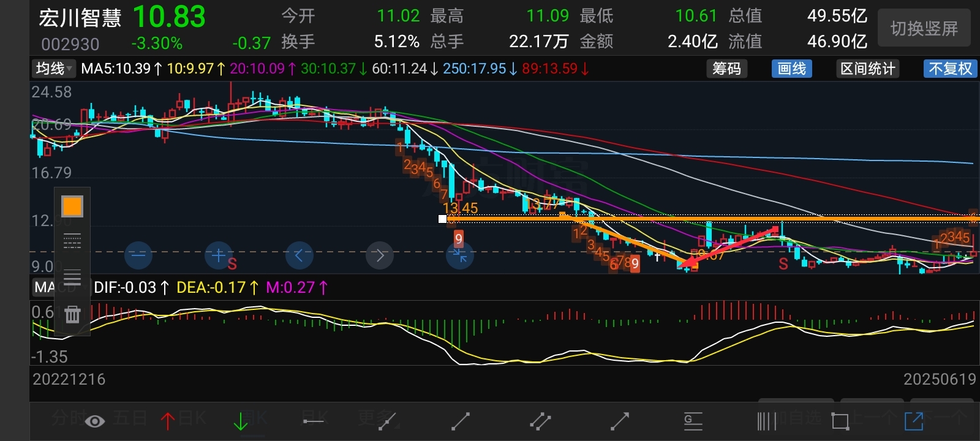This screenshot has width=980, height=441.
Task: Open the 均线 indicator dropdown
Action: click(54, 69)
